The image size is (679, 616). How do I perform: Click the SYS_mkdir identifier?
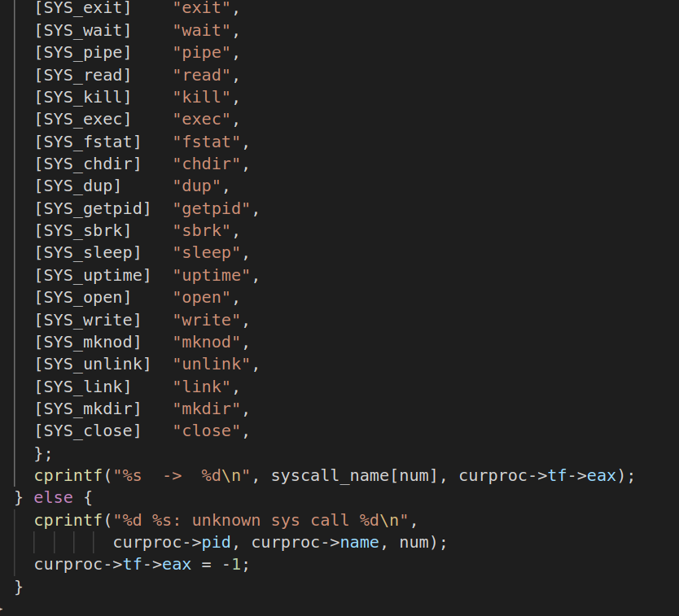click(x=87, y=408)
